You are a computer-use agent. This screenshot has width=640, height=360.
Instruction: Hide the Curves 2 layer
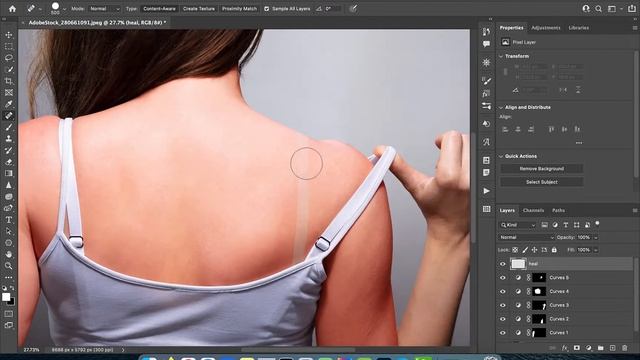[503, 319]
